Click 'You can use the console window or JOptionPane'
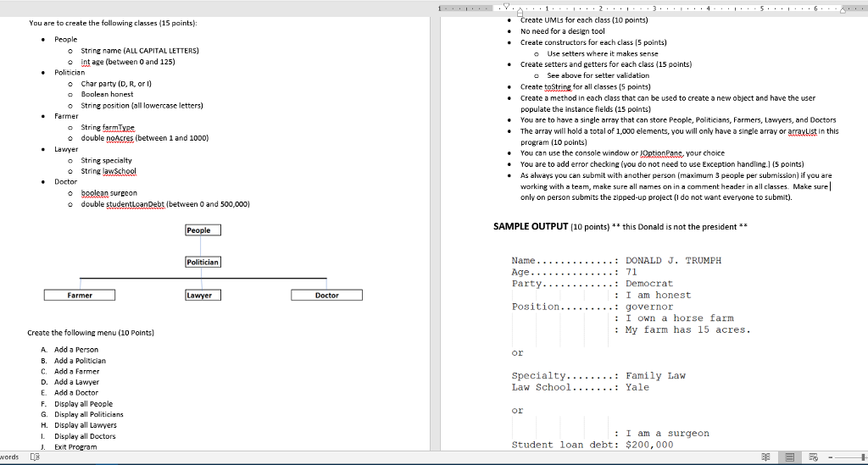The image size is (868, 465). tap(602, 153)
